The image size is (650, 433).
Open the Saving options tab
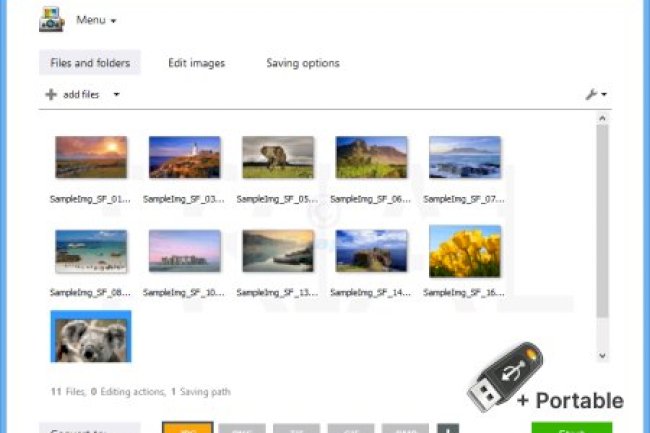coord(303,63)
